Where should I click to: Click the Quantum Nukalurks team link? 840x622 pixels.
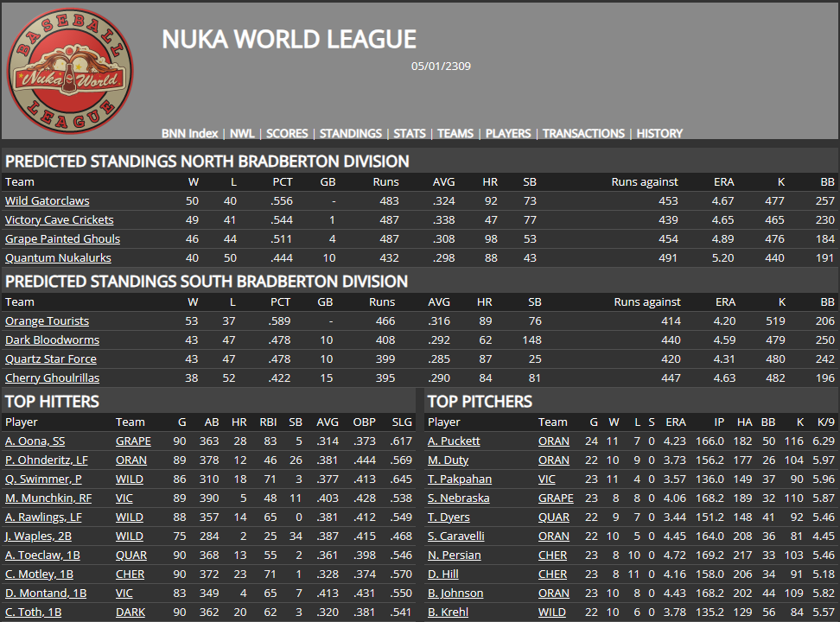(x=58, y=258)
